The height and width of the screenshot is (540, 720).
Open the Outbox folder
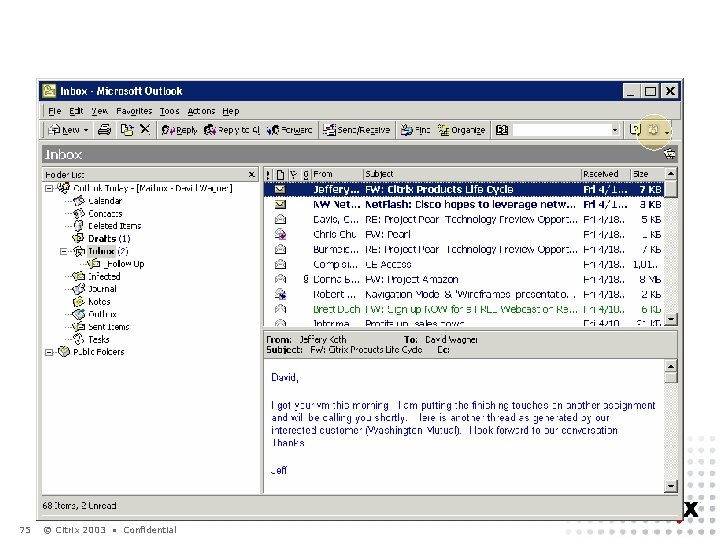coord(102,314)
